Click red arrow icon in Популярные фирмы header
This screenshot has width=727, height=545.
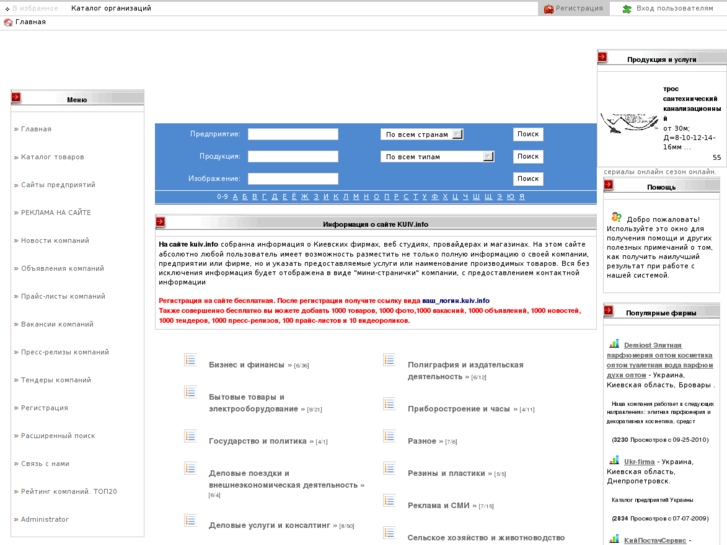[608, 310]
